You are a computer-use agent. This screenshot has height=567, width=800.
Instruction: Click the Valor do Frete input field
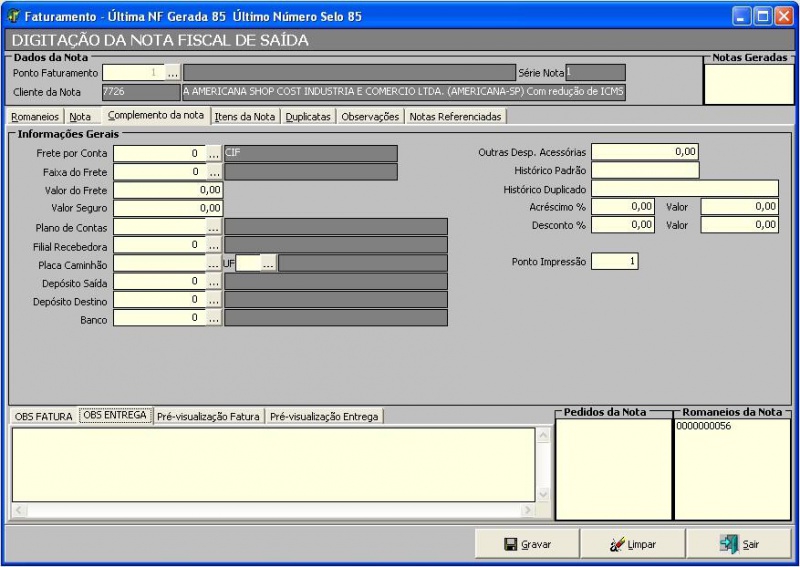168,190
